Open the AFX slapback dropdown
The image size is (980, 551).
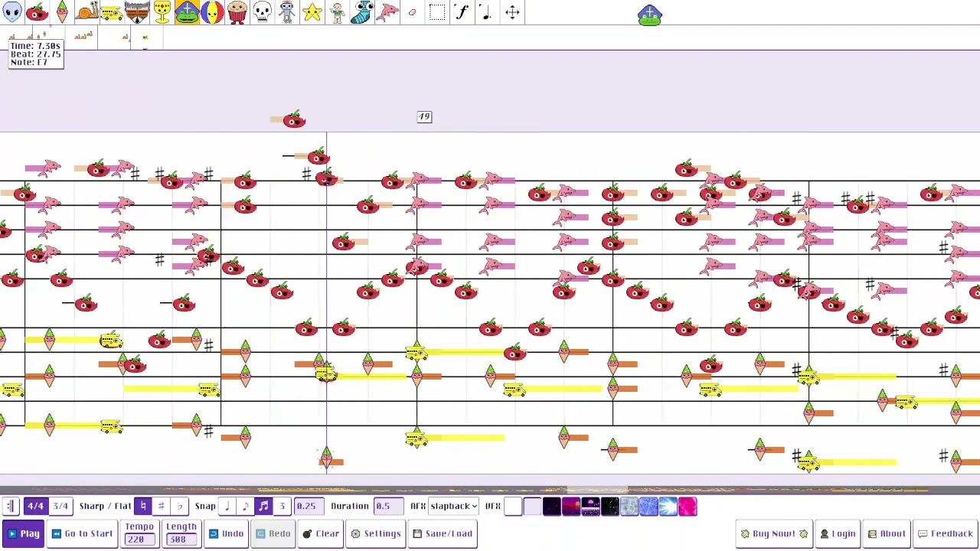(453, 506)
